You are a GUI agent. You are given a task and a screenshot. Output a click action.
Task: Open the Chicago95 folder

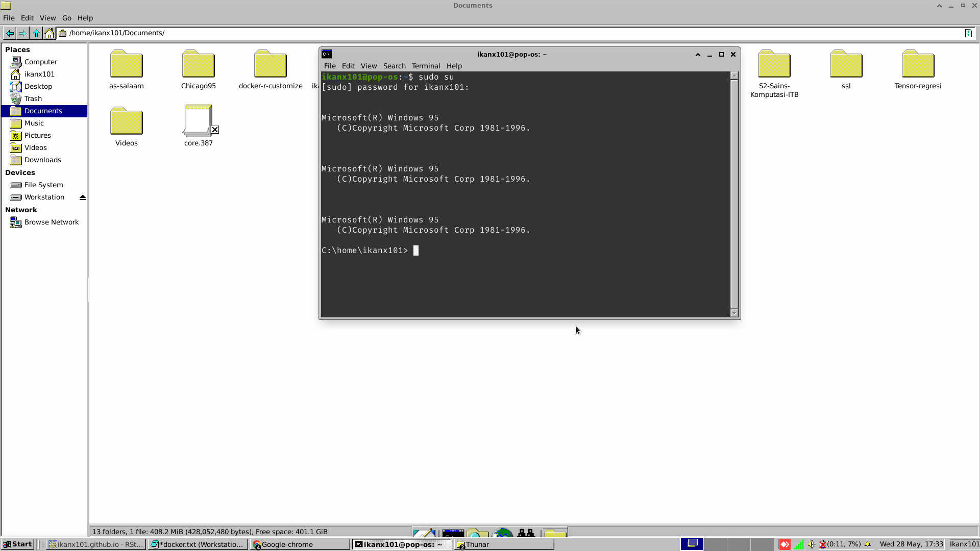click(x=198, y=65)
